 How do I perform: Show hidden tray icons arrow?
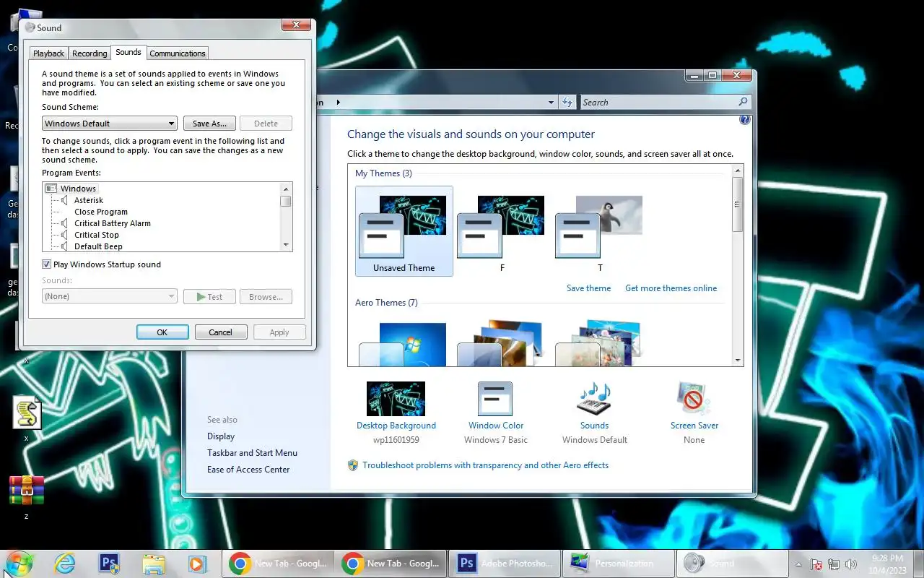[798, 564]
